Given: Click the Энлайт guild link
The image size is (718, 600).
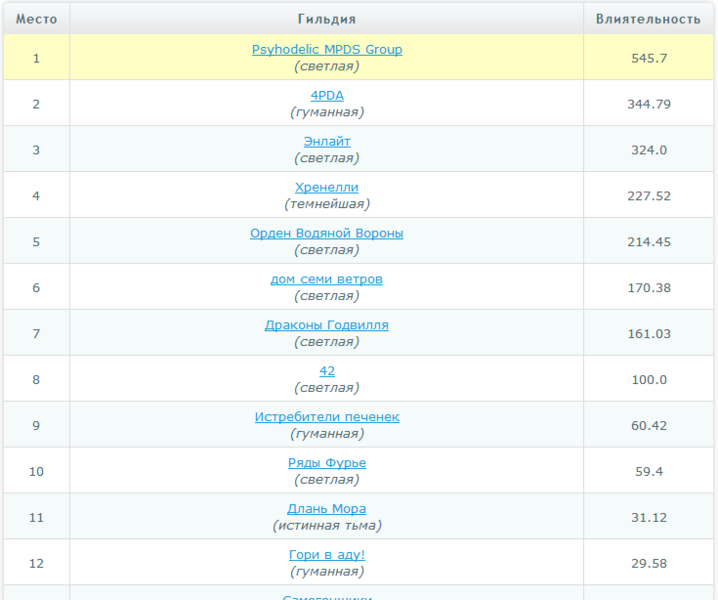Looking at the screenshot, I should click(326, 142).
